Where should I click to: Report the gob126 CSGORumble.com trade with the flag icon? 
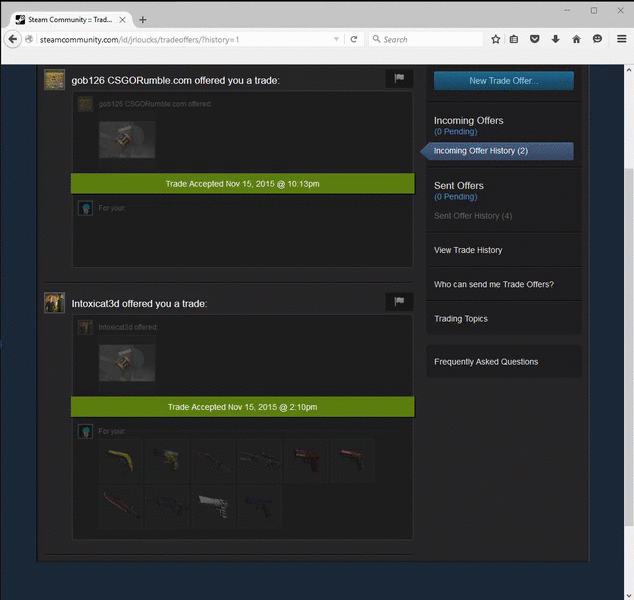(x=399, y=78)
